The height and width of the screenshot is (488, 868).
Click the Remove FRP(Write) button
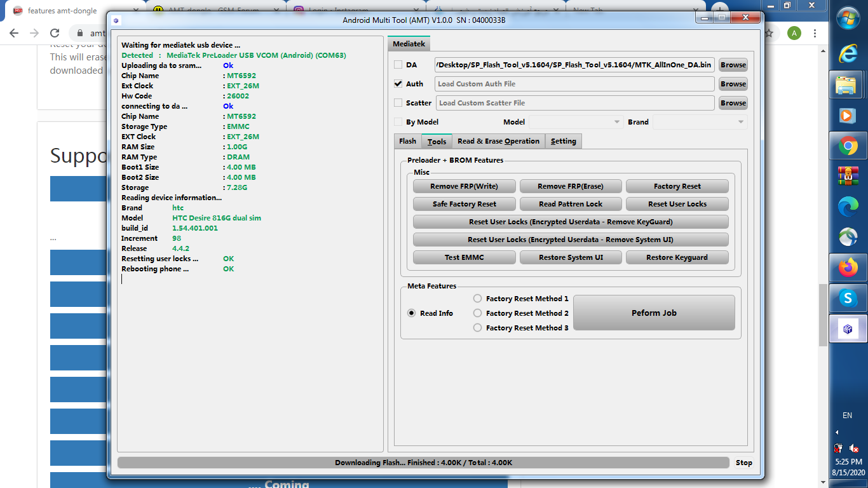pos(464,186)
